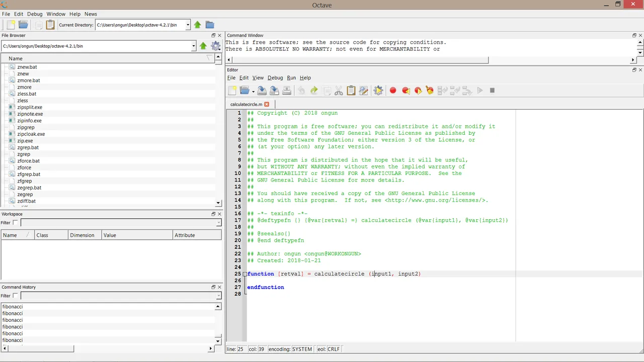Viewport: 644px width, 362px height.
Task: Open the main Debug menu
Action: 35,14
